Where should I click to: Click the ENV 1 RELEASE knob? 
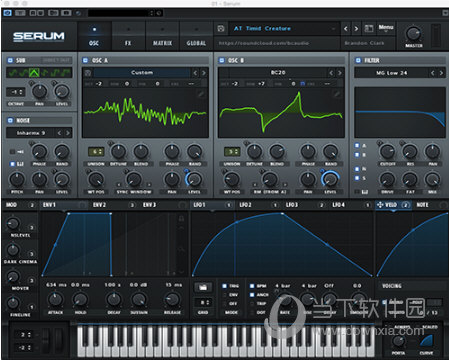[172, 299]
